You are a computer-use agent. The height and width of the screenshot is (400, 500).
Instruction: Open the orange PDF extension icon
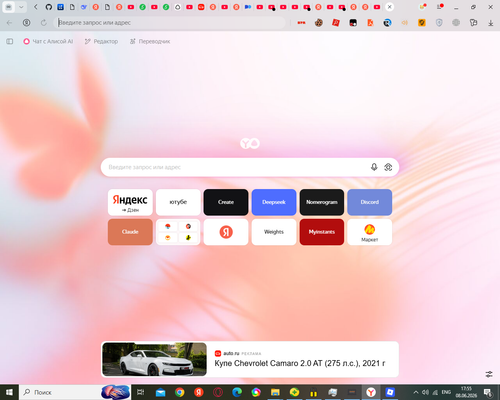pos(370,23)
